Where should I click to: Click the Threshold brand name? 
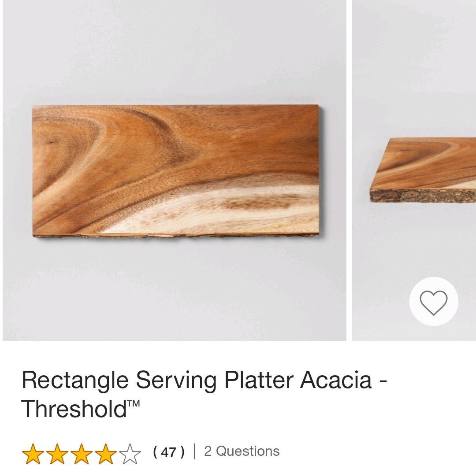click(x=74, y=409)
